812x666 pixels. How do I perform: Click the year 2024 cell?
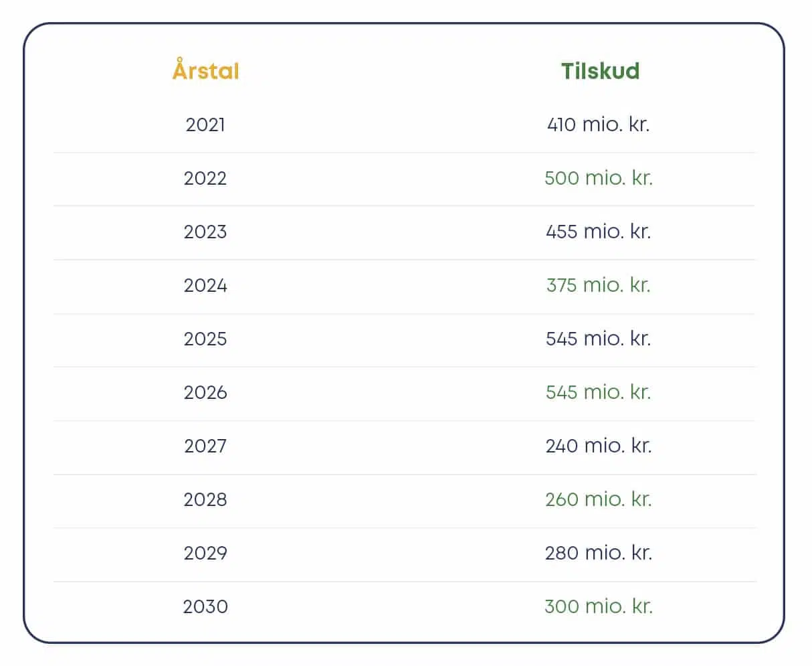pos(205,285)
